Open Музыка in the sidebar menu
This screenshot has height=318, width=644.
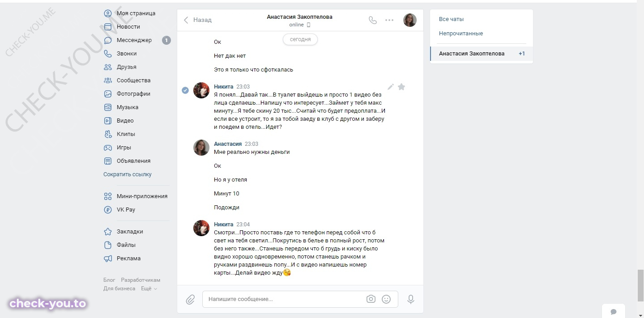(128, 107)
